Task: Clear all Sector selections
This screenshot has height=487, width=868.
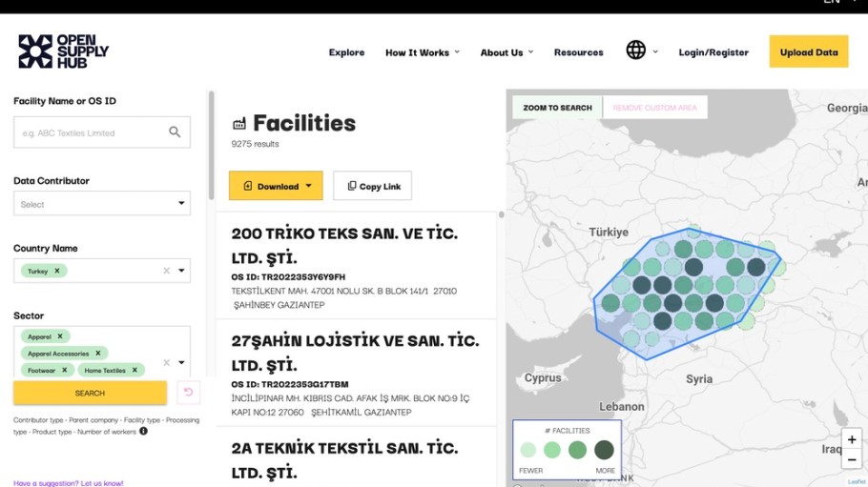Action: (x=166, y=362)
